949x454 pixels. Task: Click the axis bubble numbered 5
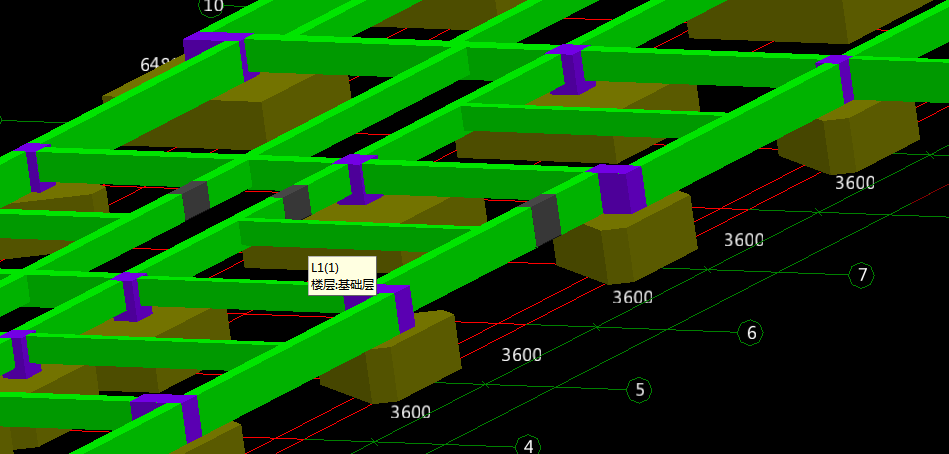coord(640,390)
